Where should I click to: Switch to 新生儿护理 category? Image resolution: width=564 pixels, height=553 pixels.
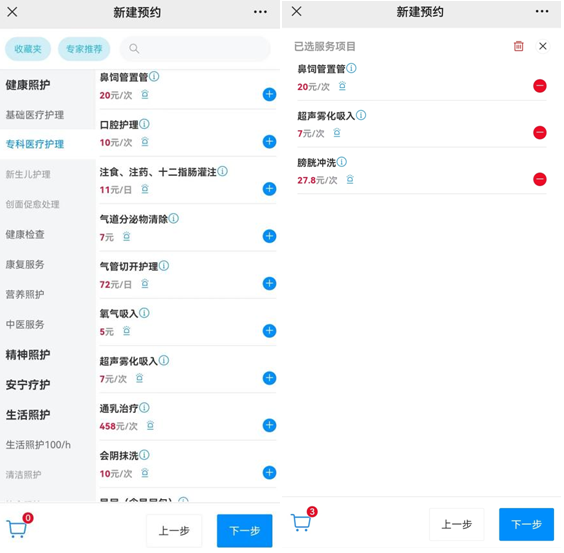tap(28, 175)
